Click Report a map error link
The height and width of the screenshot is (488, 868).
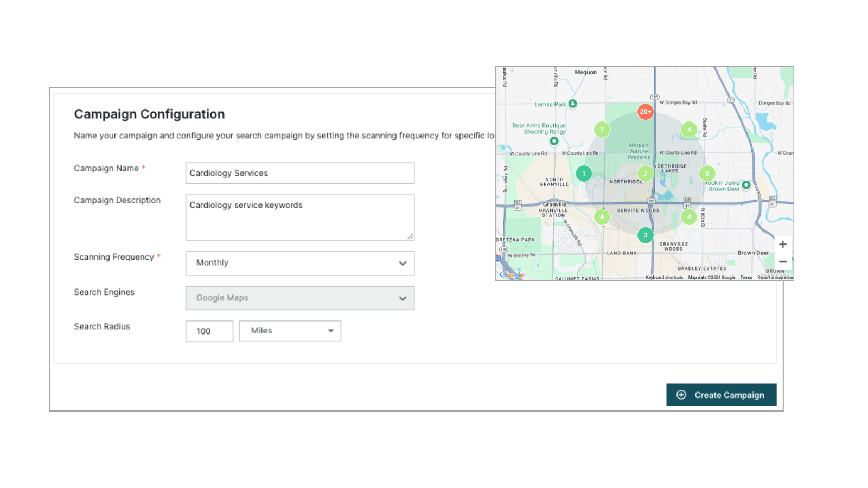(775, 277)
